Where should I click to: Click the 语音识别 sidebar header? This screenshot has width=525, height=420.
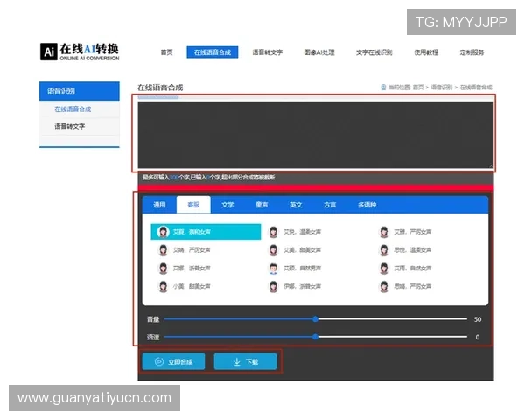[x=80, y=91]
